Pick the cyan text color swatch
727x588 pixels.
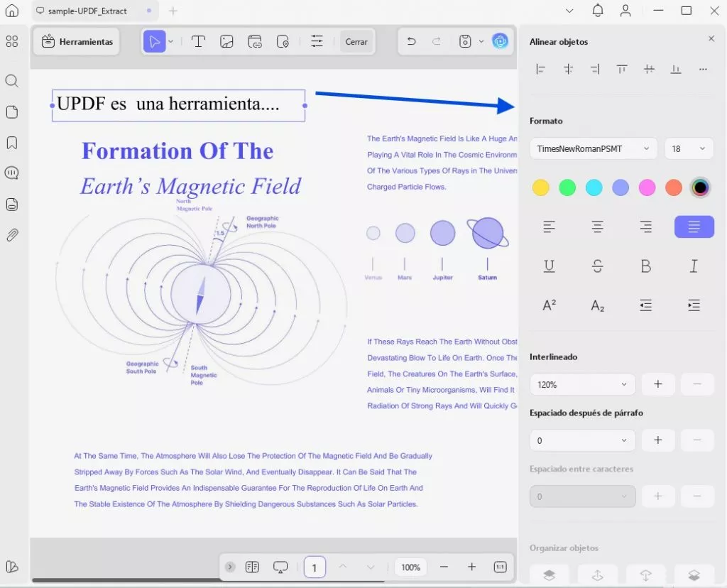(x=594, y=187)
